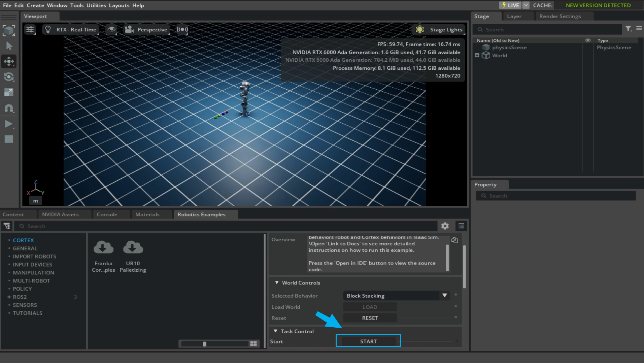Copy overview text with copy icon
This screenshot has width=644, height=363.
454,240
